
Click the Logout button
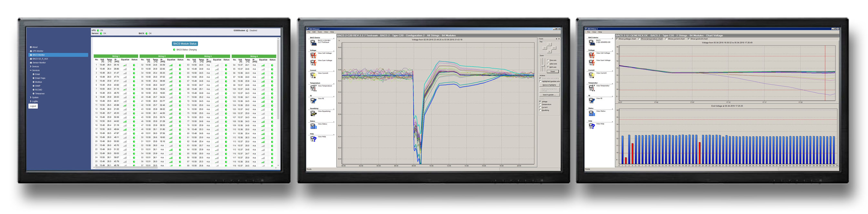click(x=33, y=106)
